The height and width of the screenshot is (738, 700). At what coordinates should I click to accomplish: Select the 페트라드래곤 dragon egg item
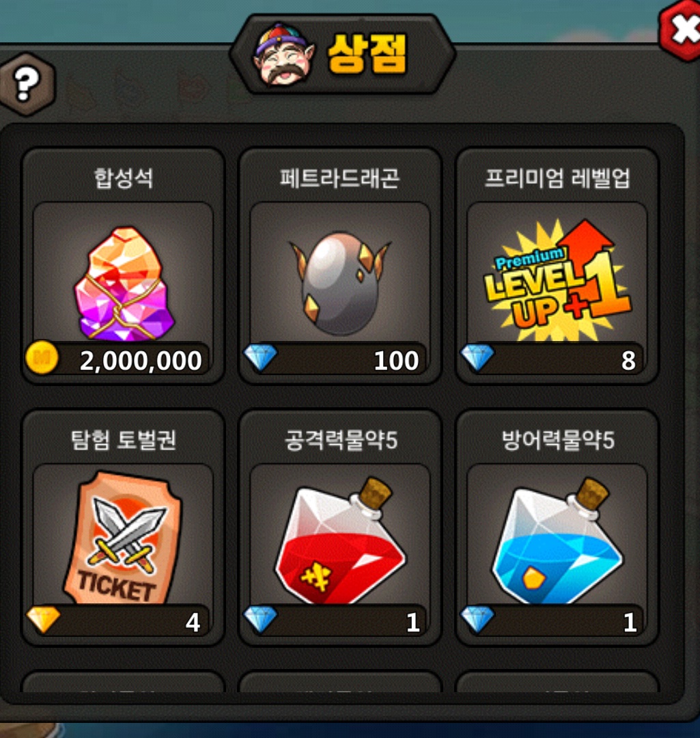339,284
